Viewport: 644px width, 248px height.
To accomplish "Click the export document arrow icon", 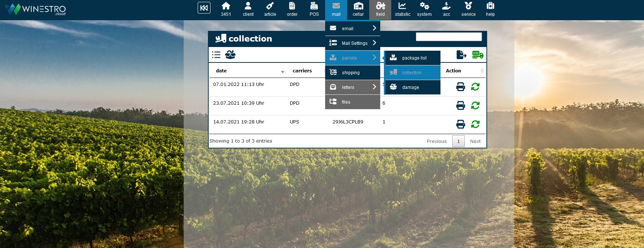I will click(x=461, y=55).
